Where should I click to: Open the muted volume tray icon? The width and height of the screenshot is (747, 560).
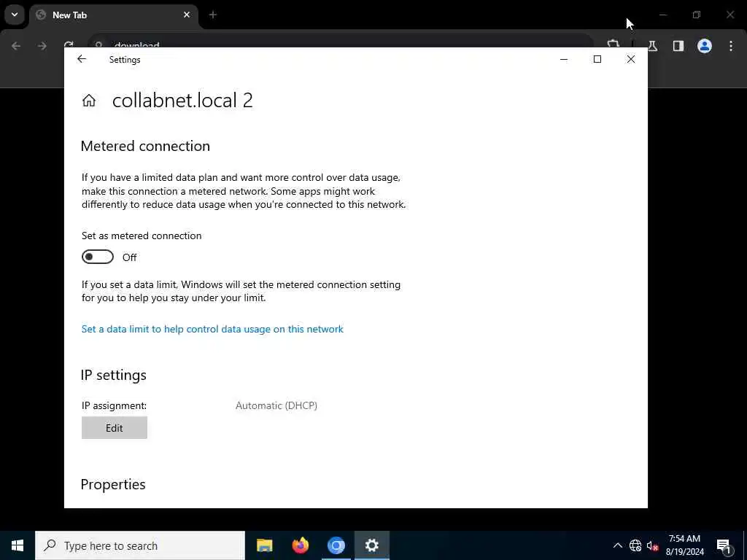click(x=652, y=545)
